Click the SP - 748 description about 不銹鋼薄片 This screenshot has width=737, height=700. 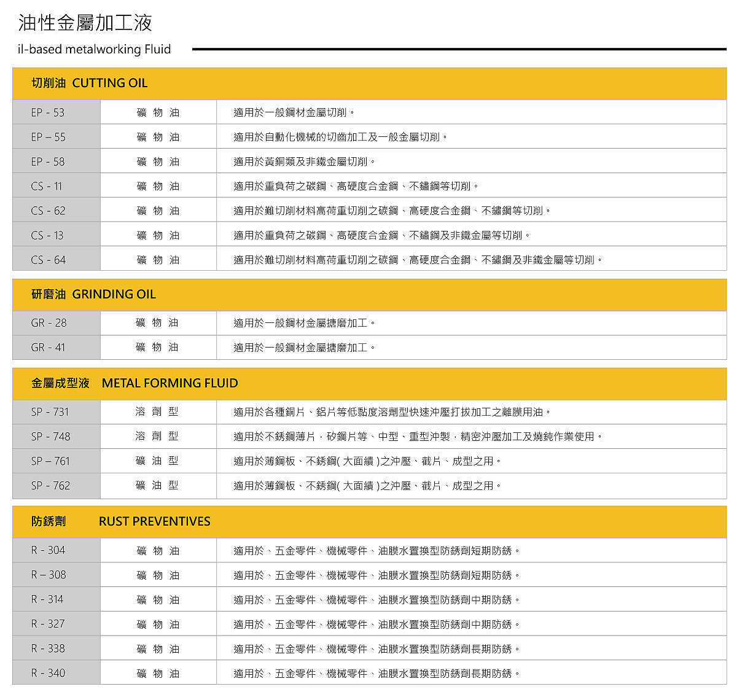tap(418, 436)
